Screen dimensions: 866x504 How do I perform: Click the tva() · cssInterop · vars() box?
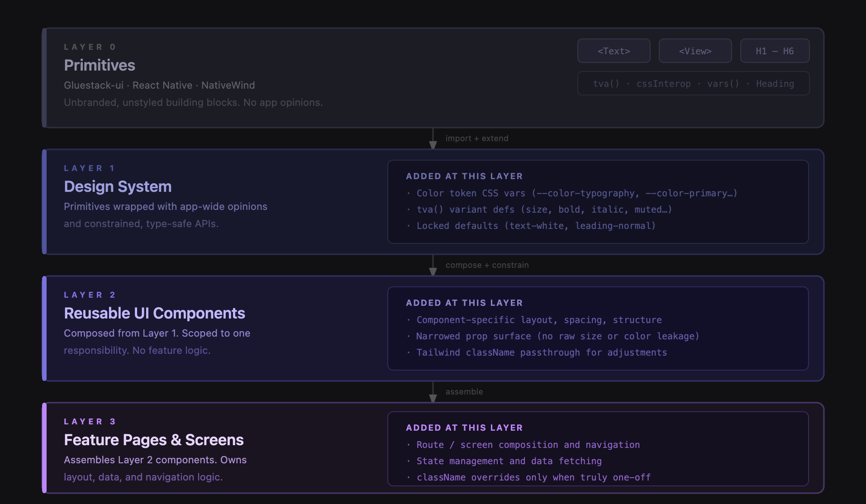[x=693, y=83]
